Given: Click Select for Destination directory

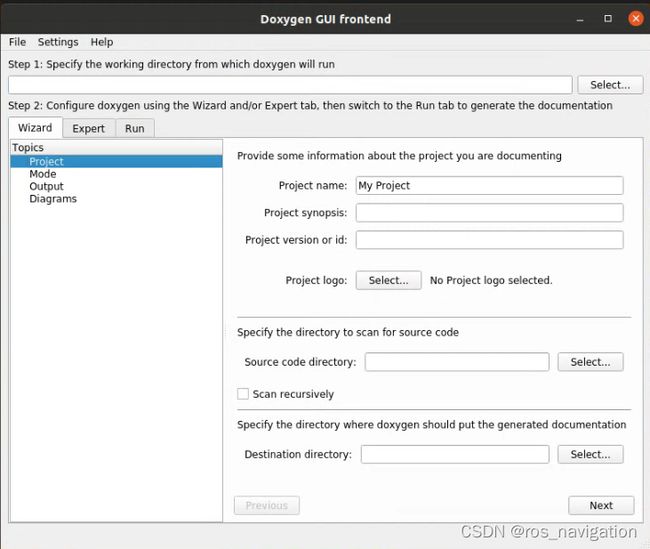Looking at the screenshot, I should 590,454.
